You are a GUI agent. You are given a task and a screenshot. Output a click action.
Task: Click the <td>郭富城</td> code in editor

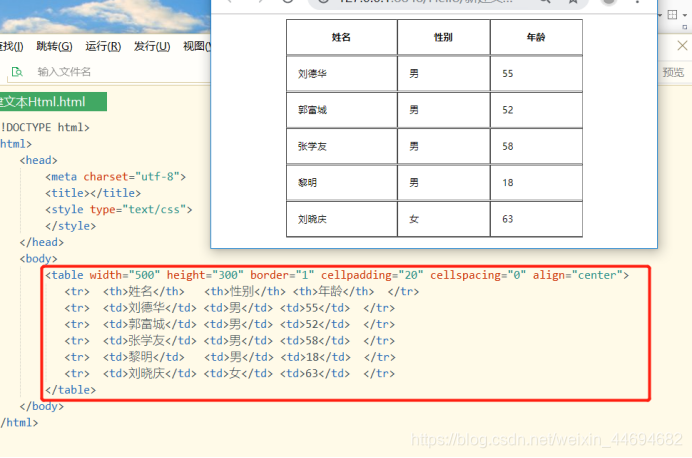[x=150, y=324]
